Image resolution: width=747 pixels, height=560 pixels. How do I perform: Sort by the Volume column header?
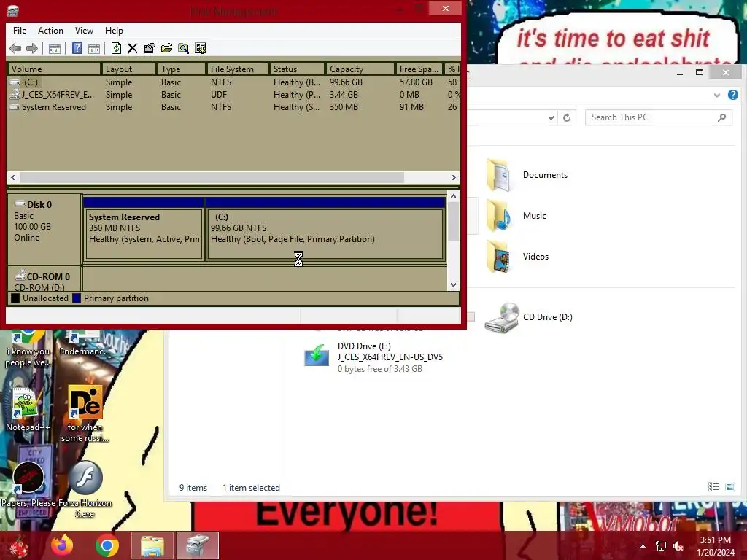(x=54, y=69)
